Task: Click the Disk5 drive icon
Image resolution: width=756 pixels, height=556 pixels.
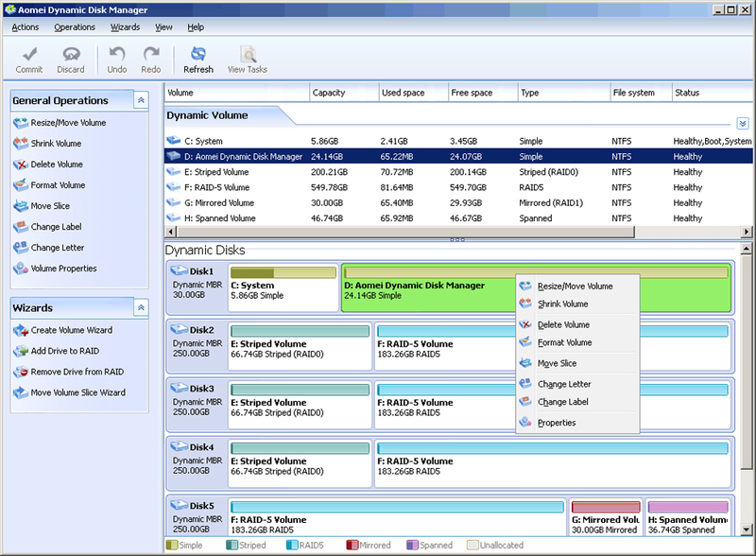Action: tap(179, 505)
